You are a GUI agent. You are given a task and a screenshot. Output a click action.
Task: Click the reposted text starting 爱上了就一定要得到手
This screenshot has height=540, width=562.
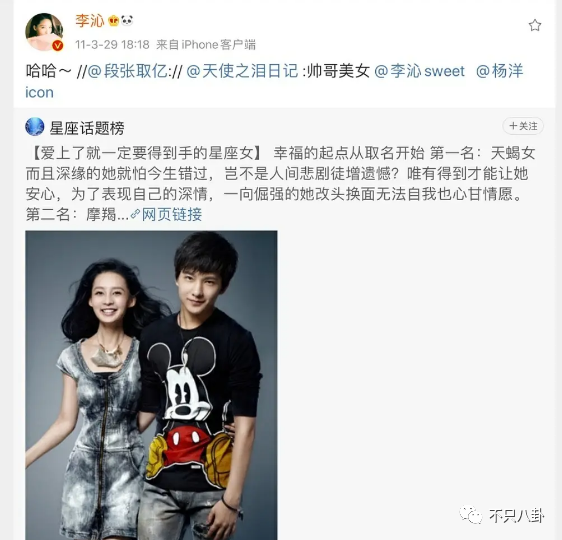(x=281, y=184)
